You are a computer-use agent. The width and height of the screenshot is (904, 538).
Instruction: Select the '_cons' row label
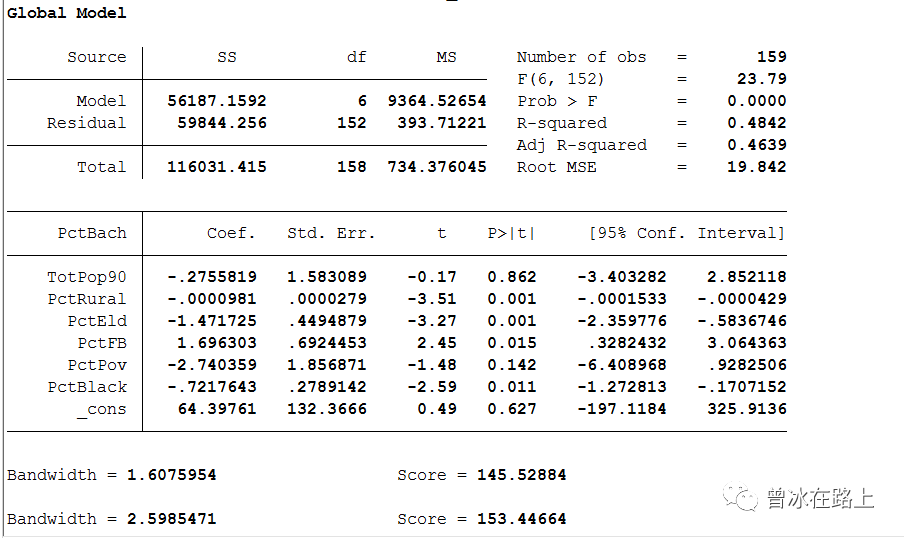101,409
